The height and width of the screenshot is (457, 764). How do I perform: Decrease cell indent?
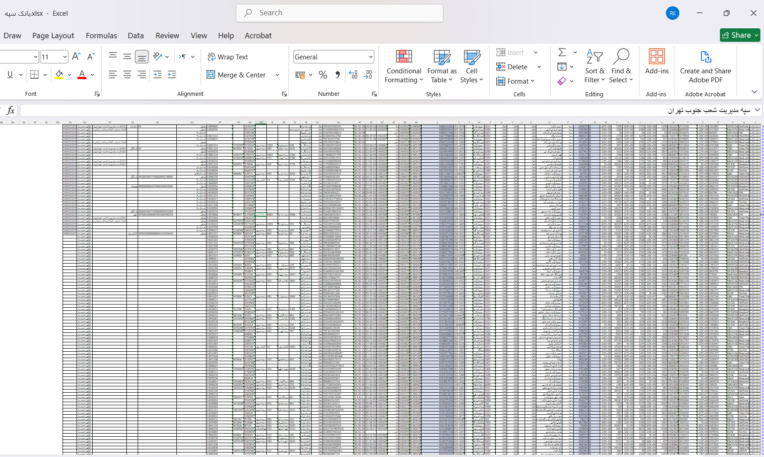(157, 75)
